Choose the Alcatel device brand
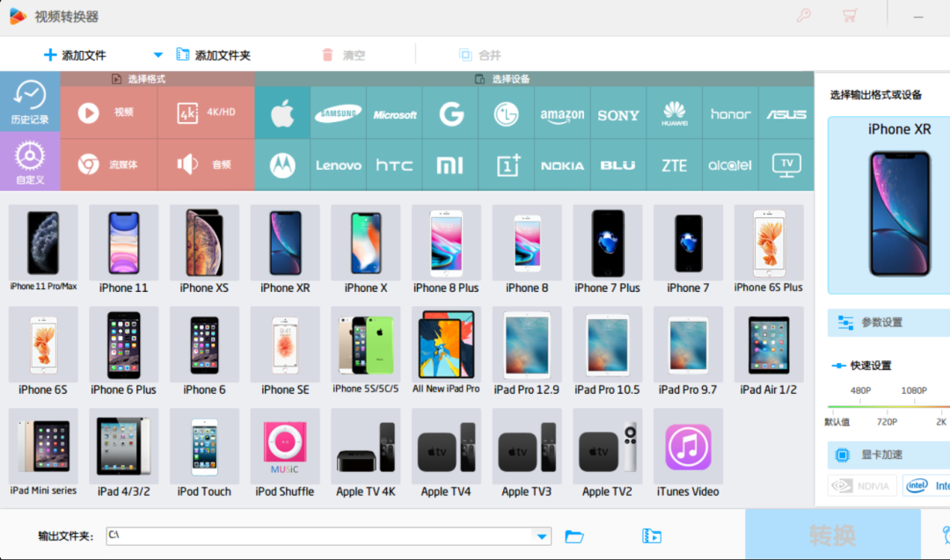The height and width of the screenshot is (560, 950). point(730,164)
